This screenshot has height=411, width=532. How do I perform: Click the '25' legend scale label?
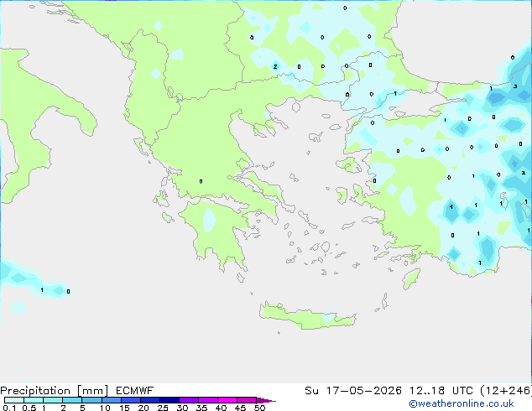coord(163,408)
